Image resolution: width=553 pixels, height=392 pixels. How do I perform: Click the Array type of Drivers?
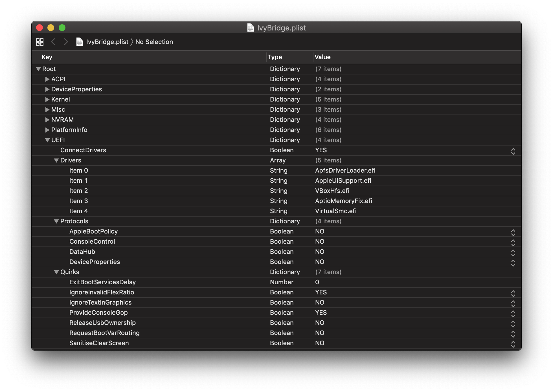(278, 160)
